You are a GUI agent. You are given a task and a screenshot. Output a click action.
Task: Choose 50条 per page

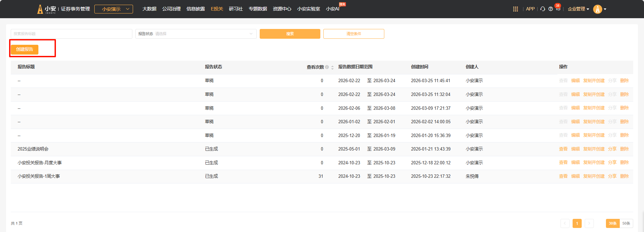(626, 223)
